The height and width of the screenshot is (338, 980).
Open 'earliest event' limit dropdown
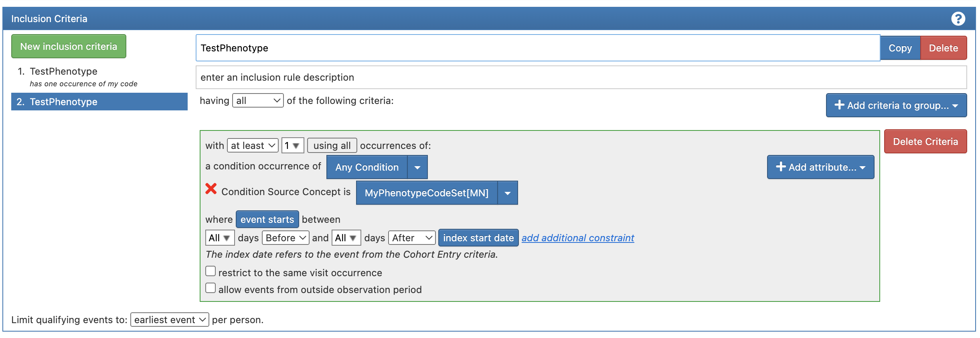(x=170, y=320)
